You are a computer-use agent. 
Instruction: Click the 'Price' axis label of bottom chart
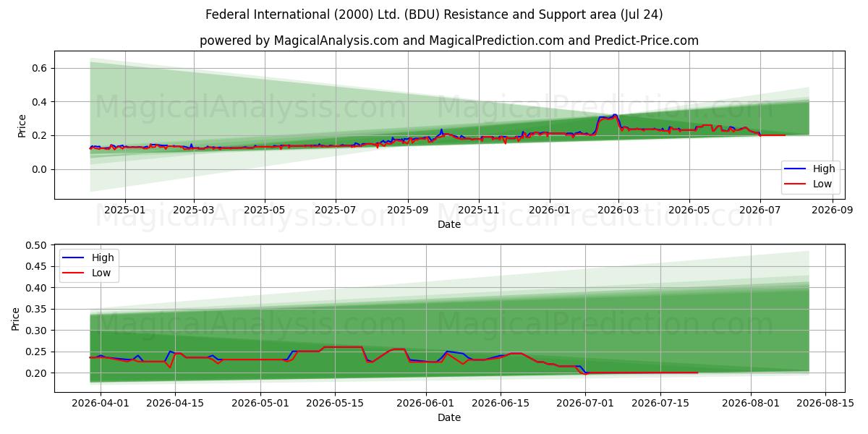(x=16, y=318)
